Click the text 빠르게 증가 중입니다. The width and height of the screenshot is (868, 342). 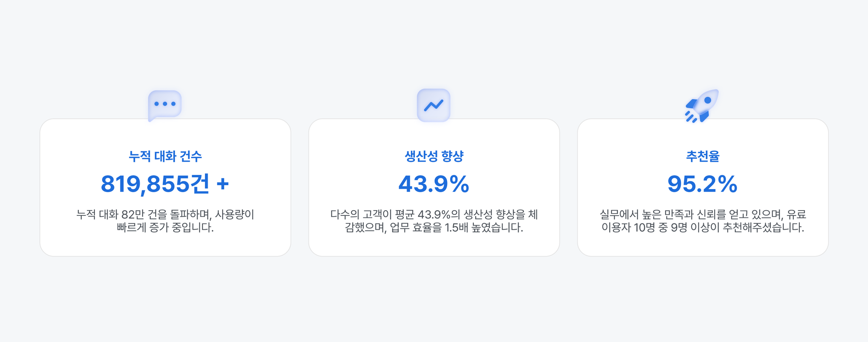(x=165, y=228)
